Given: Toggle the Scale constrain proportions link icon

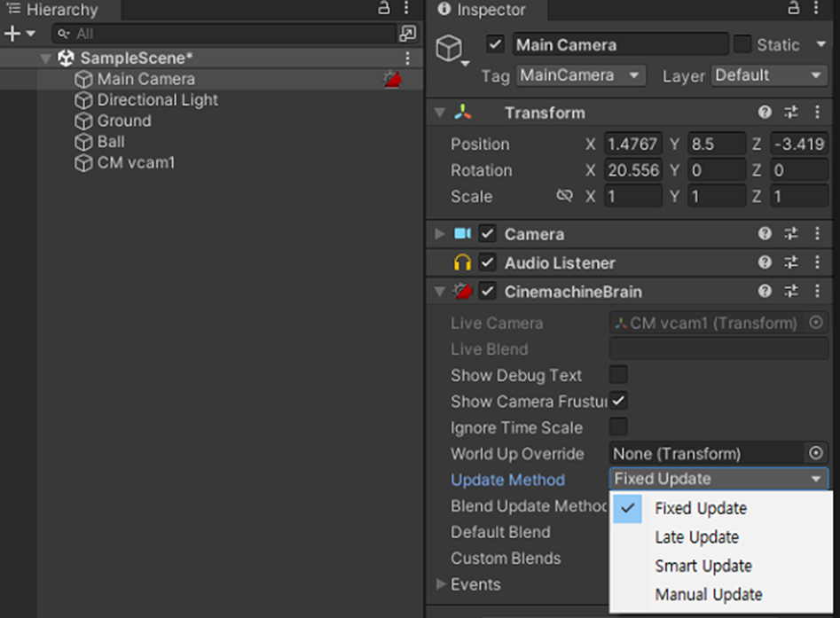Looking at the screenshot, I should [x=565, y=196].
